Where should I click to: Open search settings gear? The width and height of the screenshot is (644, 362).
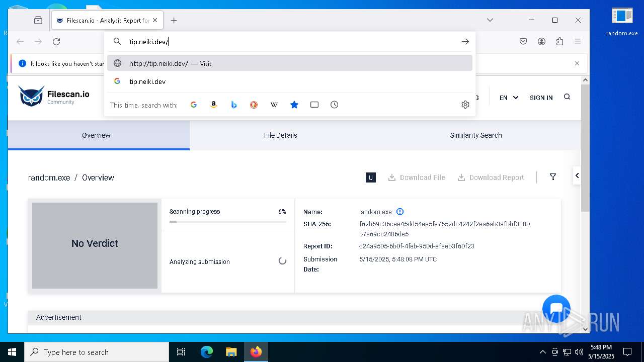(465, 105)
